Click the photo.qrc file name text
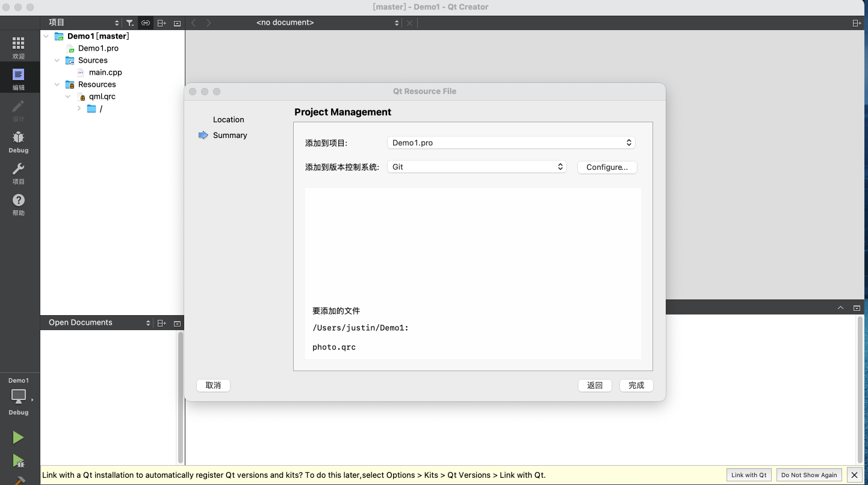Screen dimensions: 868x485 334,348
